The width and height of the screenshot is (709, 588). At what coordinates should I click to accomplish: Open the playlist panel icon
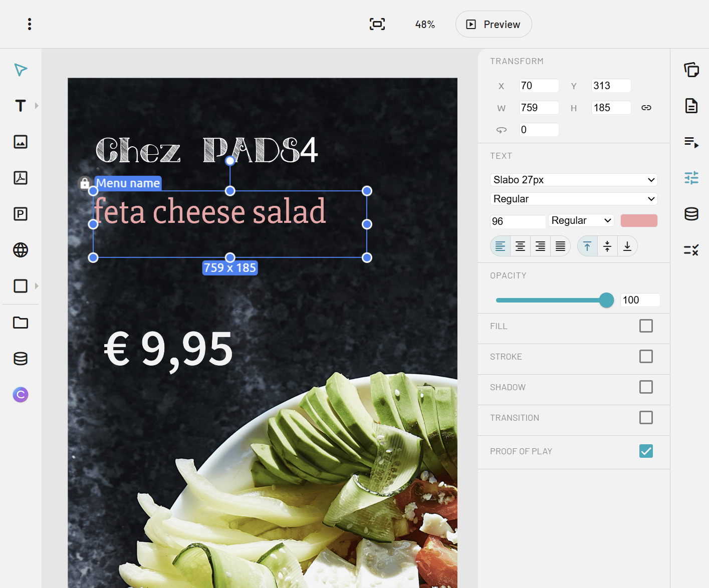tap(691, 142)
